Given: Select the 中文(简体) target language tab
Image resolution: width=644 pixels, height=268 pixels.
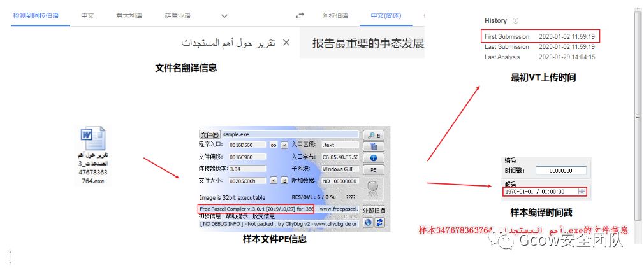Looking at the screenshot, I should coord(386,16).
